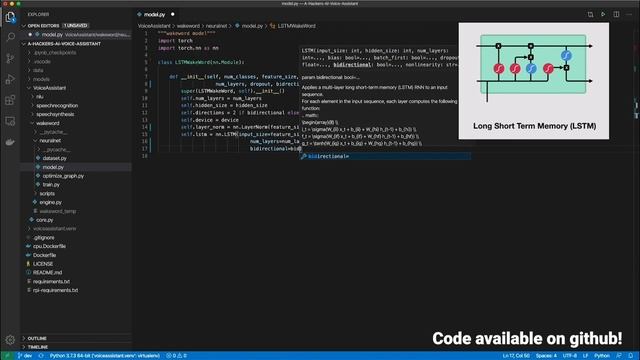
Task: Click the neuralnet breadcrumb segment
Action: coord(216,26)
